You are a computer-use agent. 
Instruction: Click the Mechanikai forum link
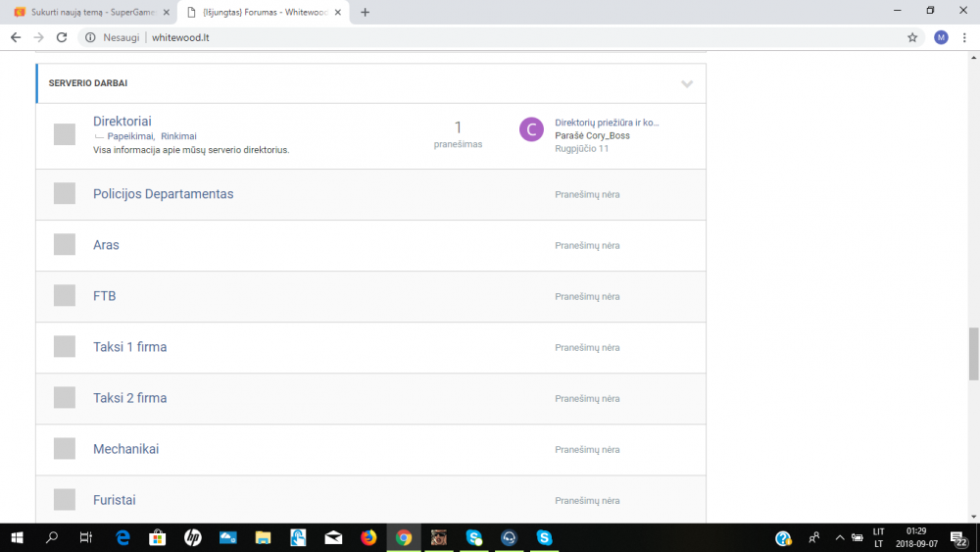(x=125, y=449)
